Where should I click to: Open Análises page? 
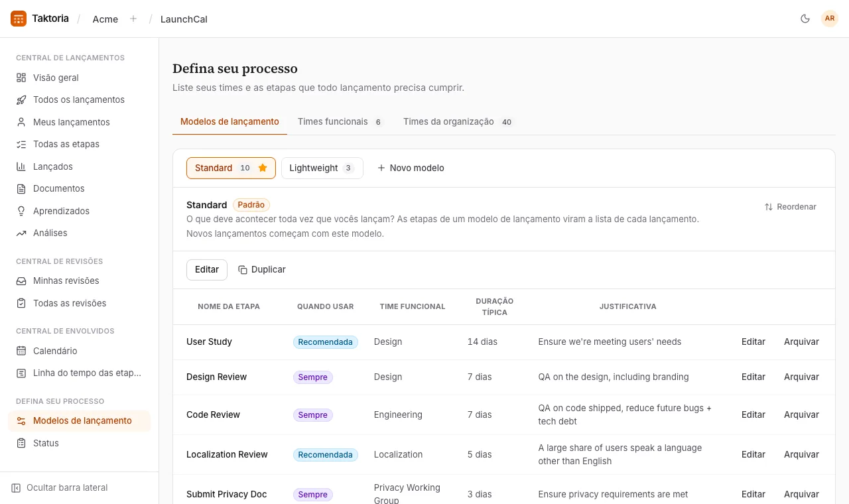(80, 233)
